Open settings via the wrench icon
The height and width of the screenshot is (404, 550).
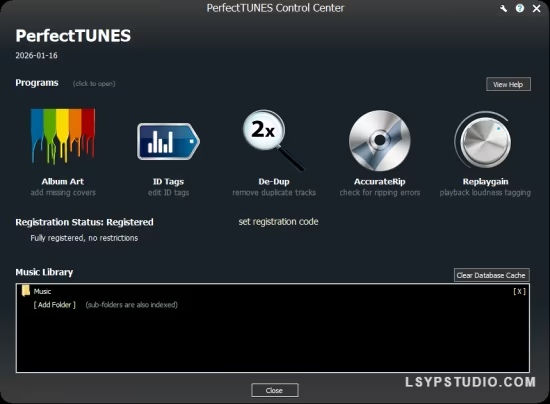click(x=504, y=8)
